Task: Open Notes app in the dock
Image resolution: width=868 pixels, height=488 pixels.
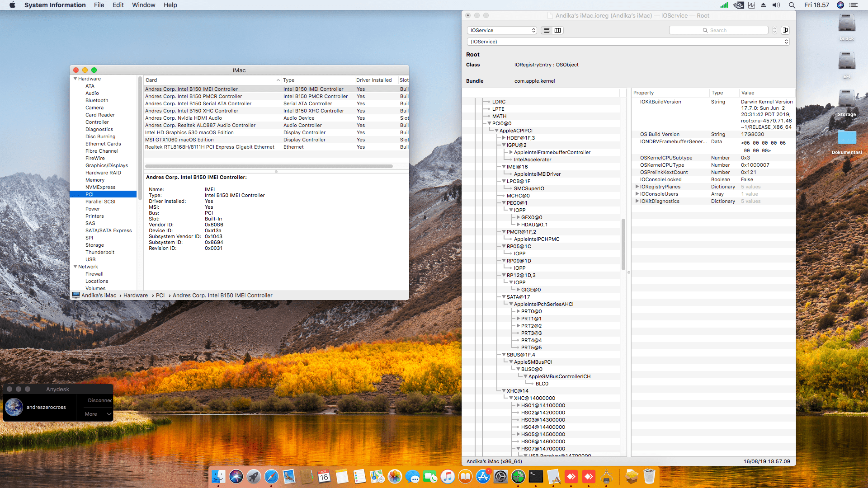Action: pos(342,476)
